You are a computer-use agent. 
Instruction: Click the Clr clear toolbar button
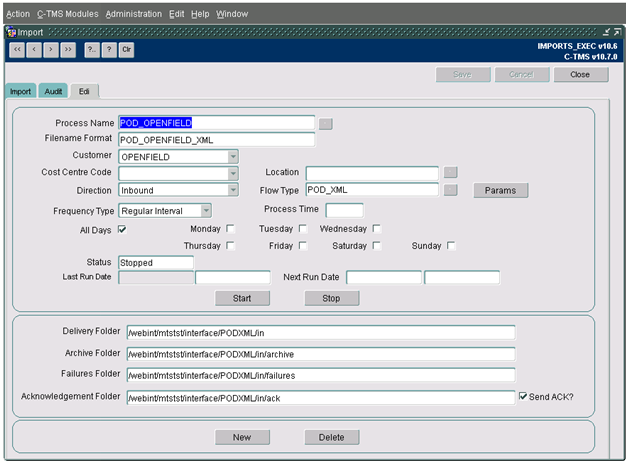(127, 50)
